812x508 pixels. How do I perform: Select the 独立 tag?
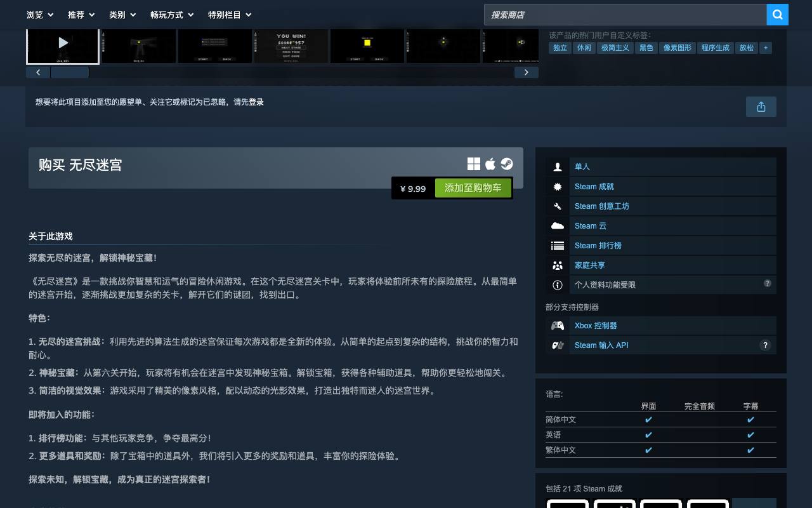pyautogui.click(x=560, y=48)
